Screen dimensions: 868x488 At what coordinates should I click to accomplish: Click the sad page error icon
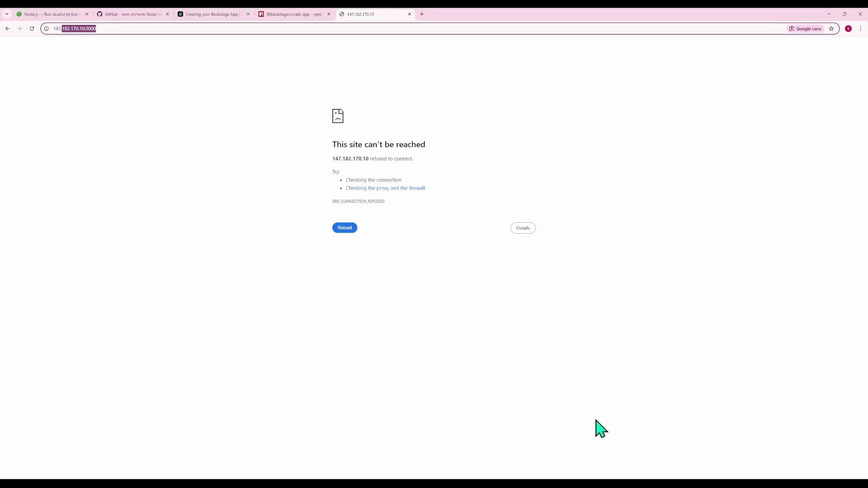338,116
